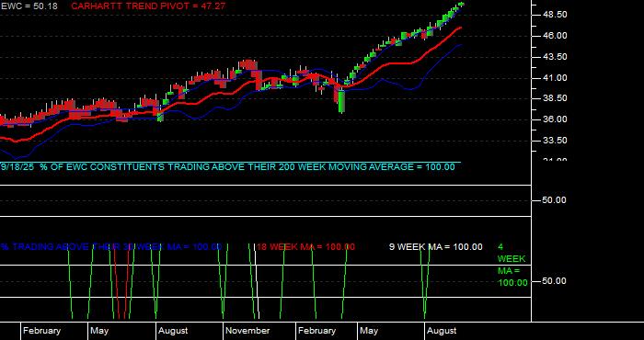
Task: Select the Carhartt Trend Pivot = 47.27 label
Action: (x=148, y=6)
